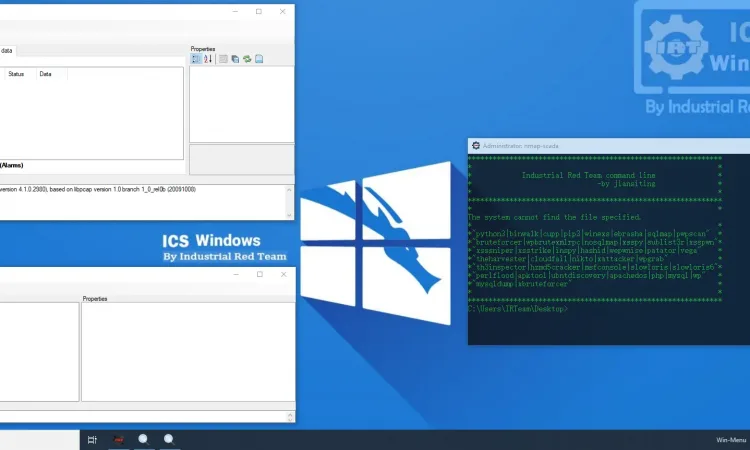This screenshot has height=450, width=750.
Task: Click the light-blue page icon in Properties toolbar
Action: point(259,59)
